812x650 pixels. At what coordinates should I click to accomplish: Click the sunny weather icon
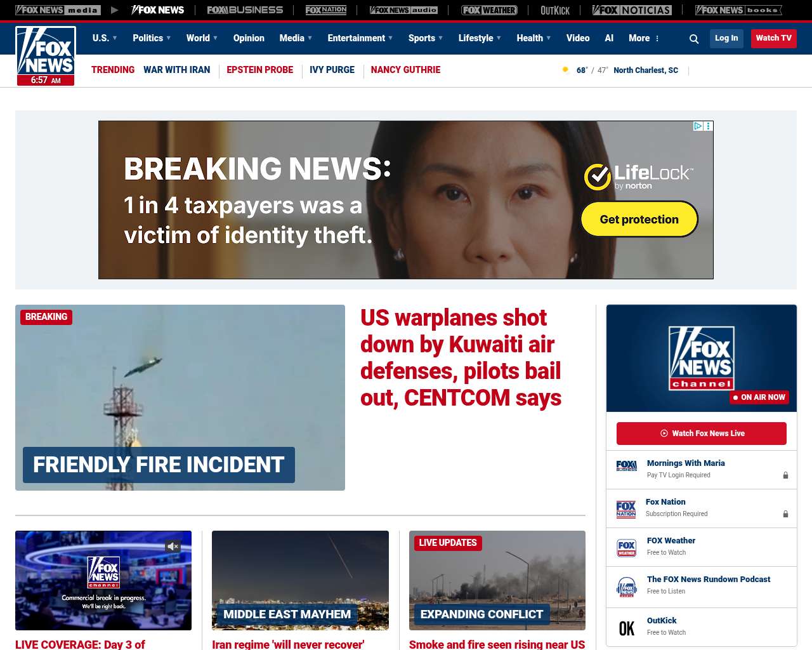point(565,70)
